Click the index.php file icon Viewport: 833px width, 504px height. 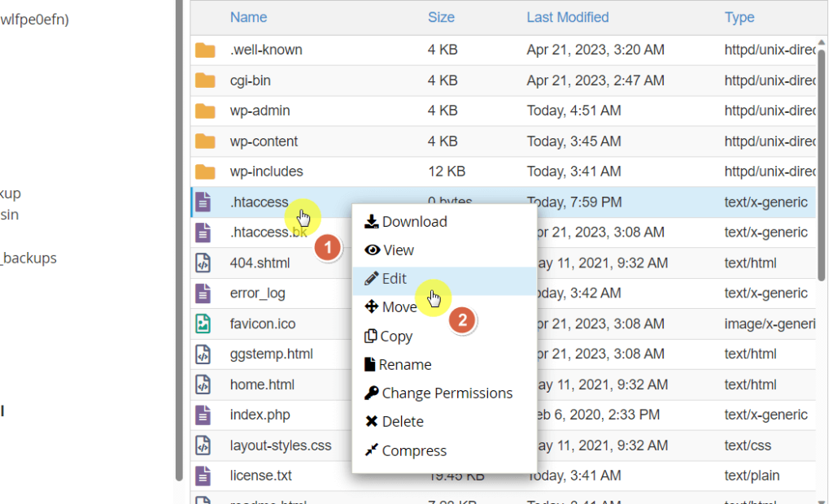[203, 415]
